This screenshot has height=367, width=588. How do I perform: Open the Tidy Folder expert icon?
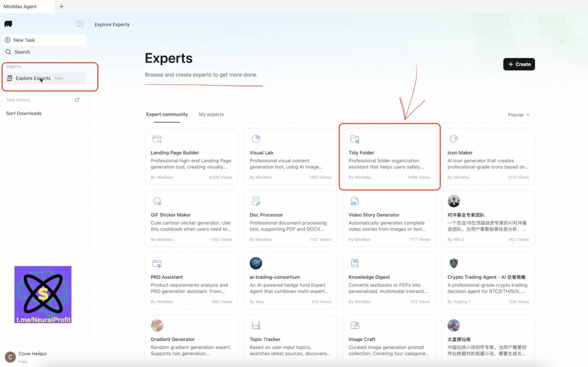pos(355,139)
